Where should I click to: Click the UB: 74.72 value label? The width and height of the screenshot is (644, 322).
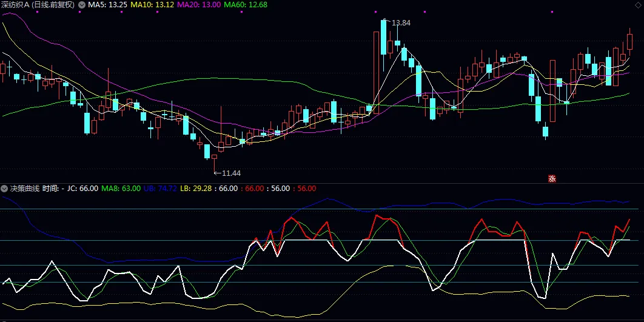[159, 189]
